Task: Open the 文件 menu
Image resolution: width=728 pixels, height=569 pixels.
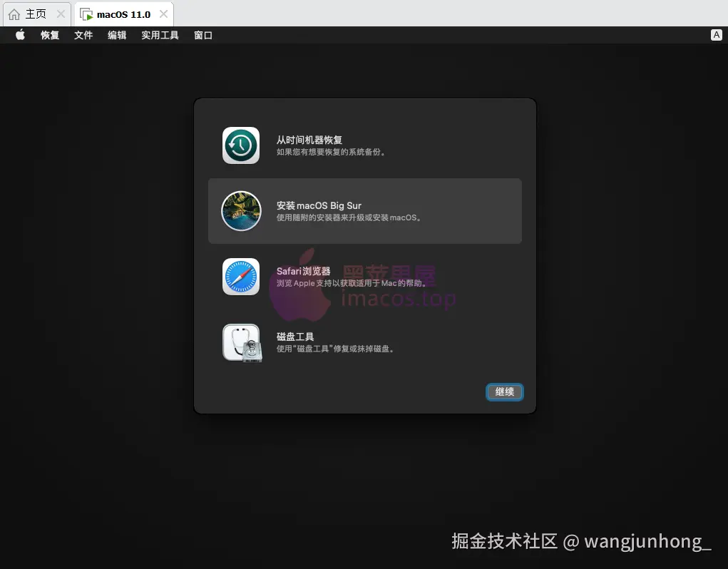Action: click(x=83, y=34)
